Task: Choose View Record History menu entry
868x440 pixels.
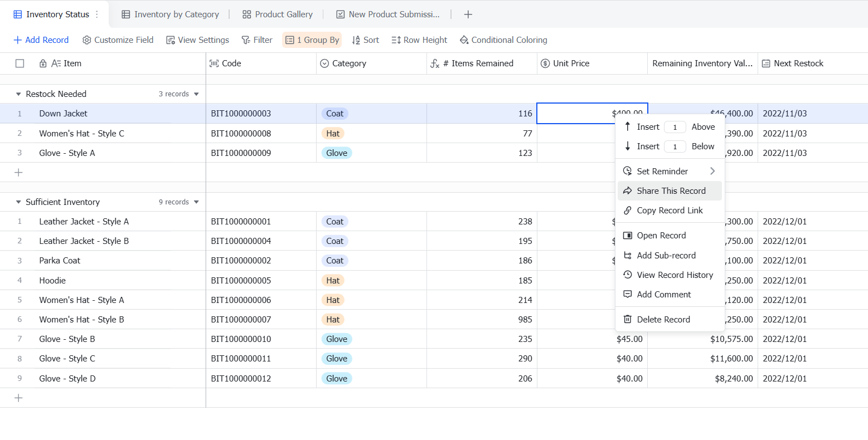Action: tap(670, 275)
